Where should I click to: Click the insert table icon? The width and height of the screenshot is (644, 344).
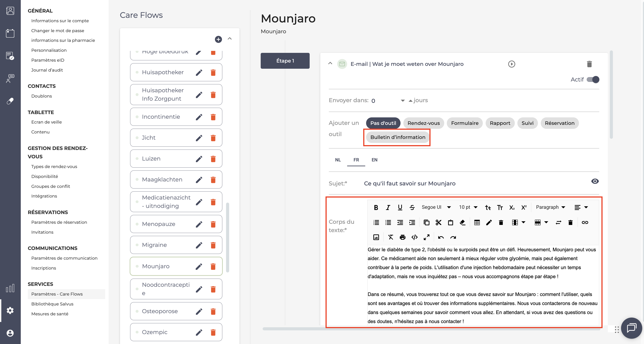477,222
